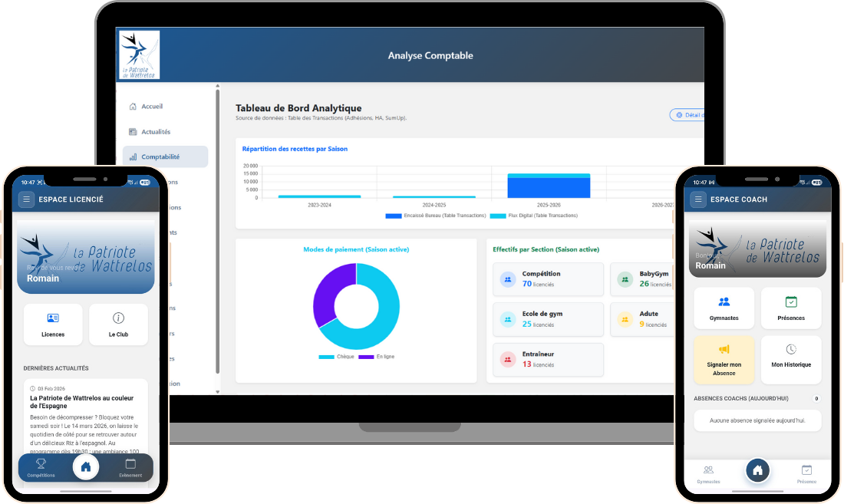
Task: Open Le Club info tile
Action: pos(118,324)
